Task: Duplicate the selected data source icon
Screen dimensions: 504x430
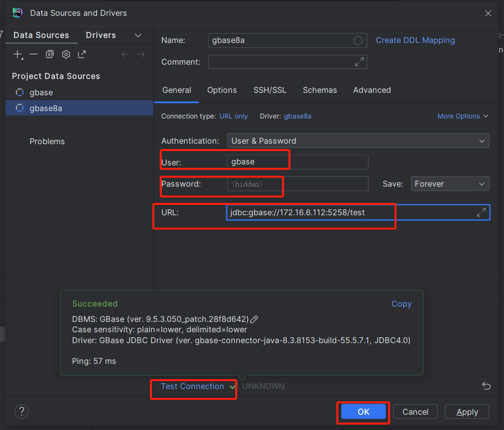Action: click(49, 54)
